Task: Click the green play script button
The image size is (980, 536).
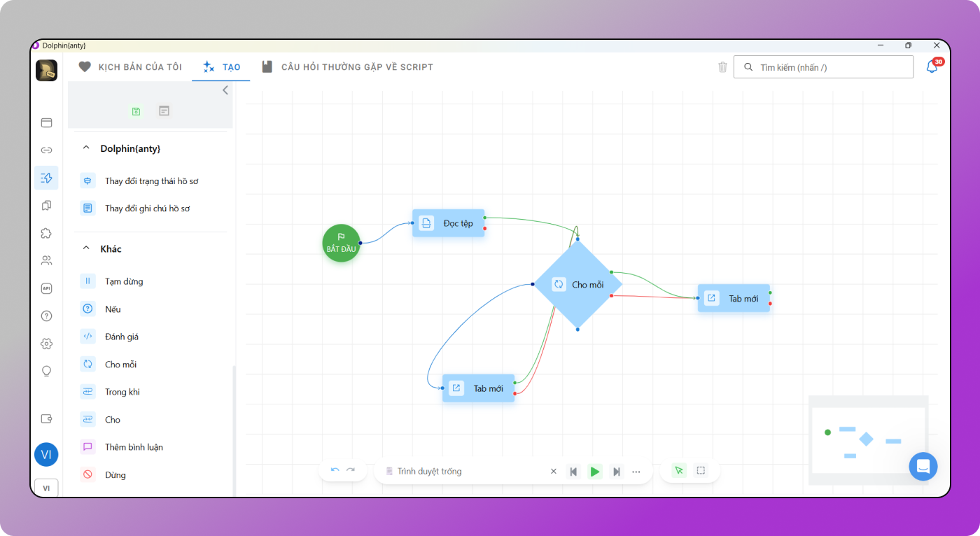Action: (x=594, y=472)
